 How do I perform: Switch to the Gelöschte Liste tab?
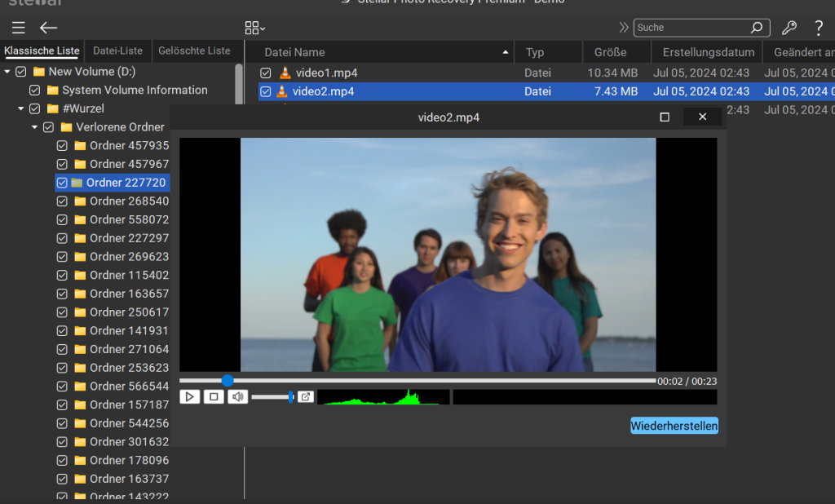pyautogui.click(x=194, y=51)
